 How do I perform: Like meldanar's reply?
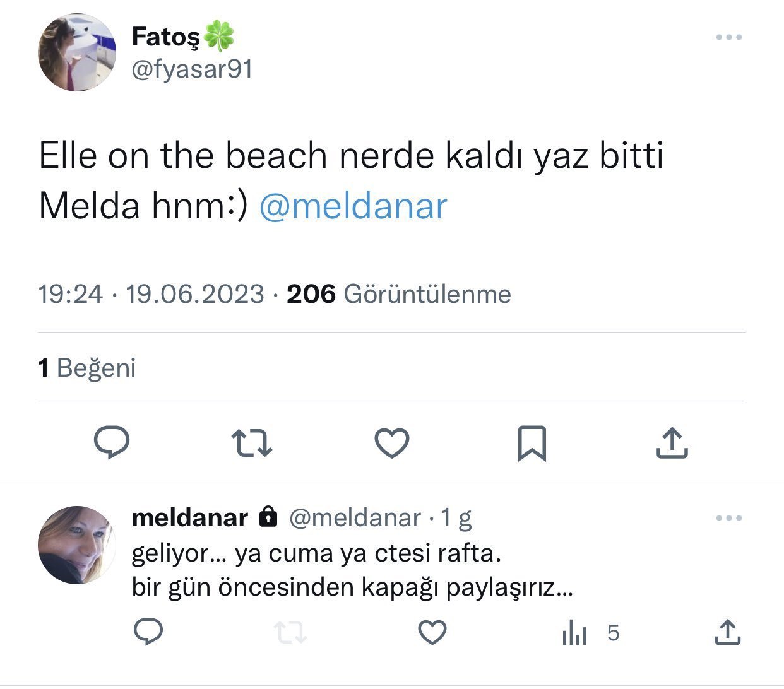click(x=432, y=632)
